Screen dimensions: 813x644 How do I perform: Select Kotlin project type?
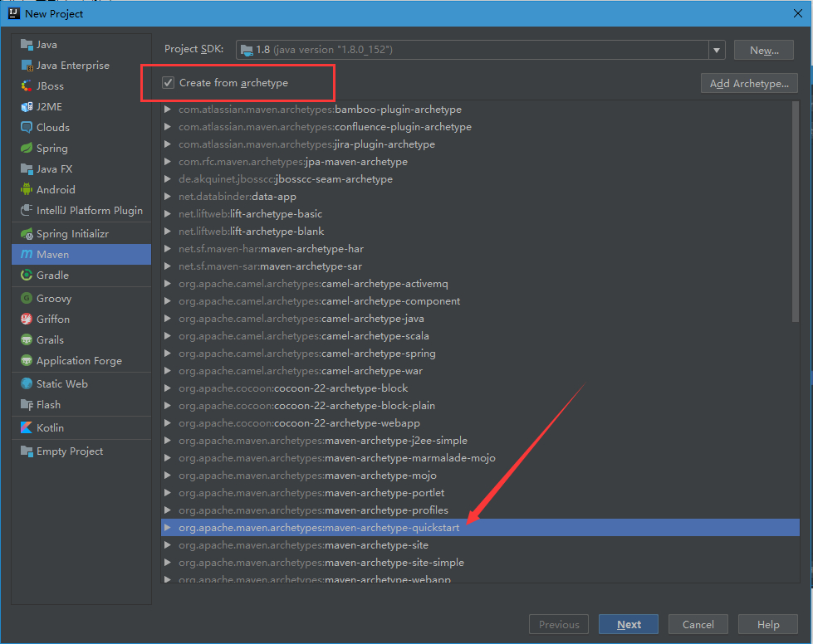81,428
